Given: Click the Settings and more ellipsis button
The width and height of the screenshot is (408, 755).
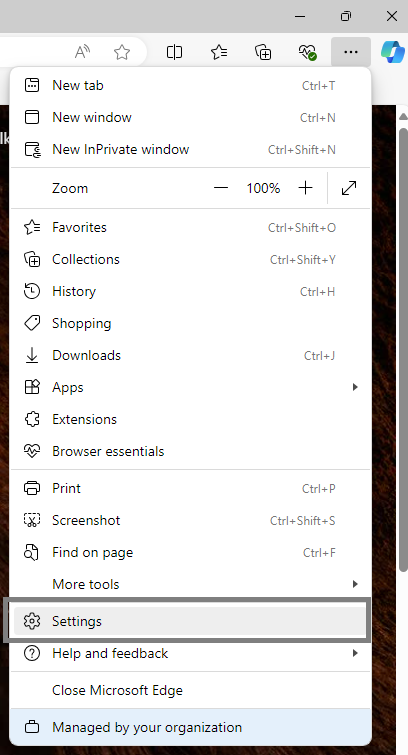Looking at the screenshot, I should pos(351,52).
